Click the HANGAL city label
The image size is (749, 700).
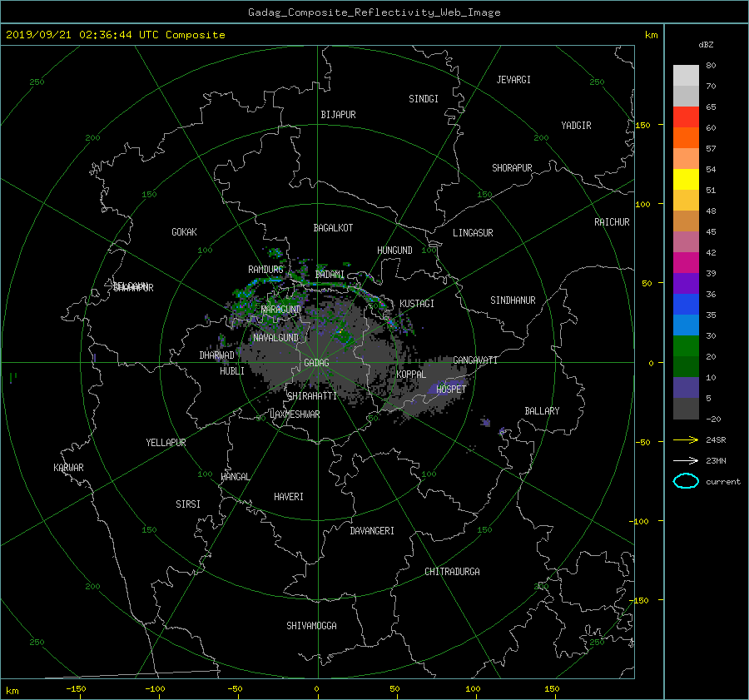coord(235,477)
